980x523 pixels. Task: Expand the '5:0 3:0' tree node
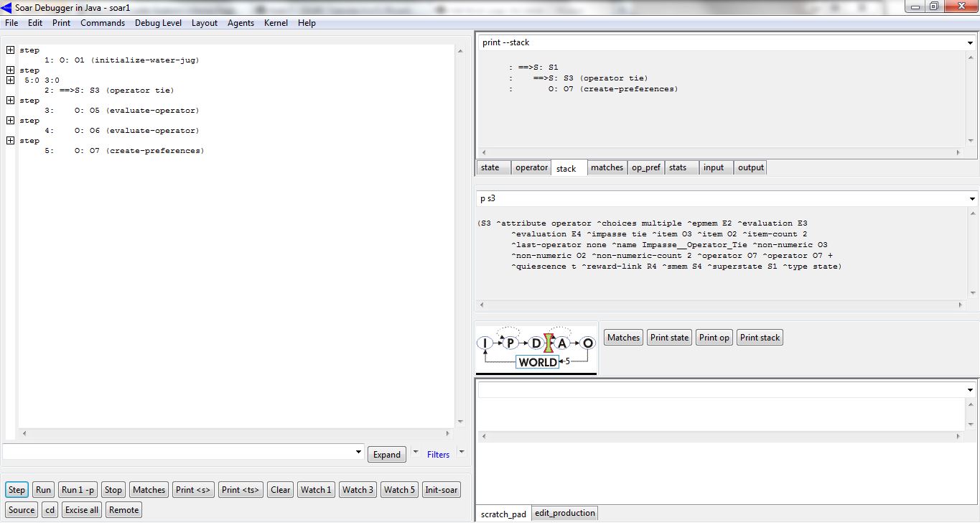[x=10, y=80]
